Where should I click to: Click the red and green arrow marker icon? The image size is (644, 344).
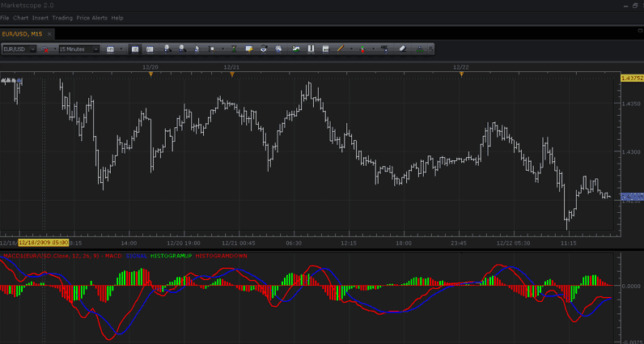(362, 49)
